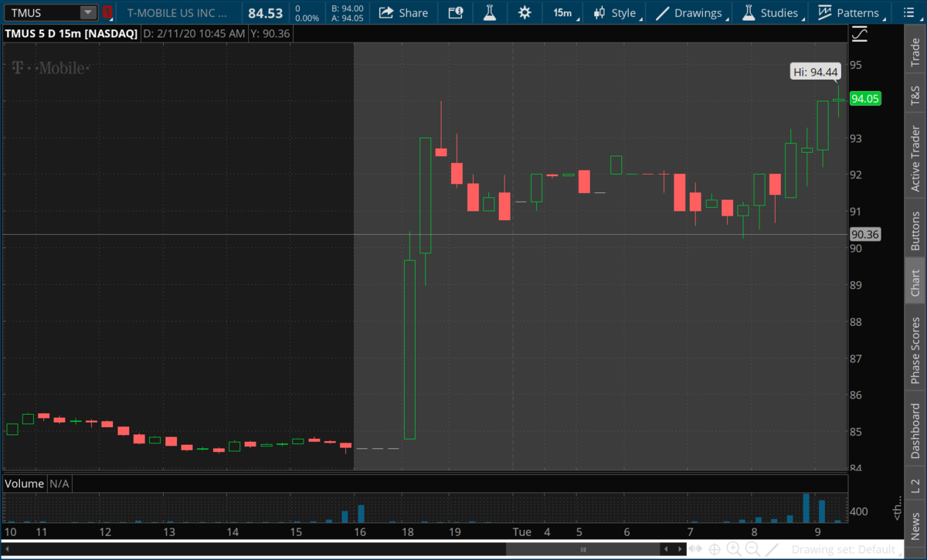Viewport: 927px width, 560px height.
Task: Open the 15m timeframe selector
Action: 563,12
